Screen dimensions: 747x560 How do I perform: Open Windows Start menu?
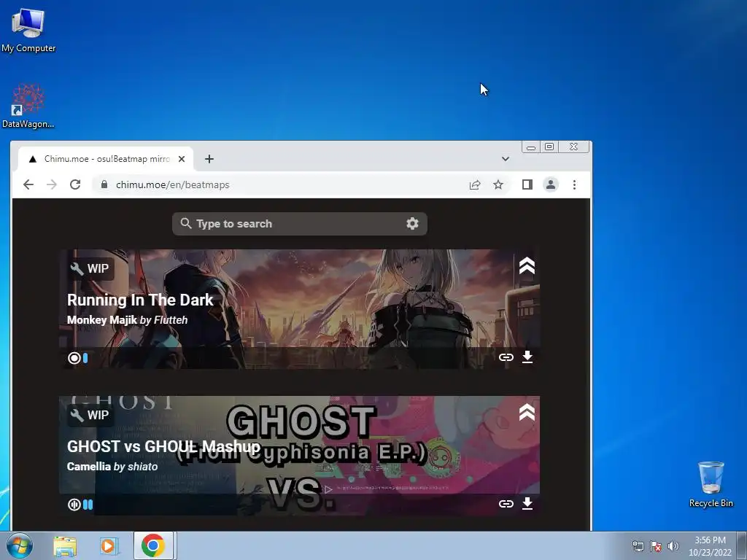[19, 545]
